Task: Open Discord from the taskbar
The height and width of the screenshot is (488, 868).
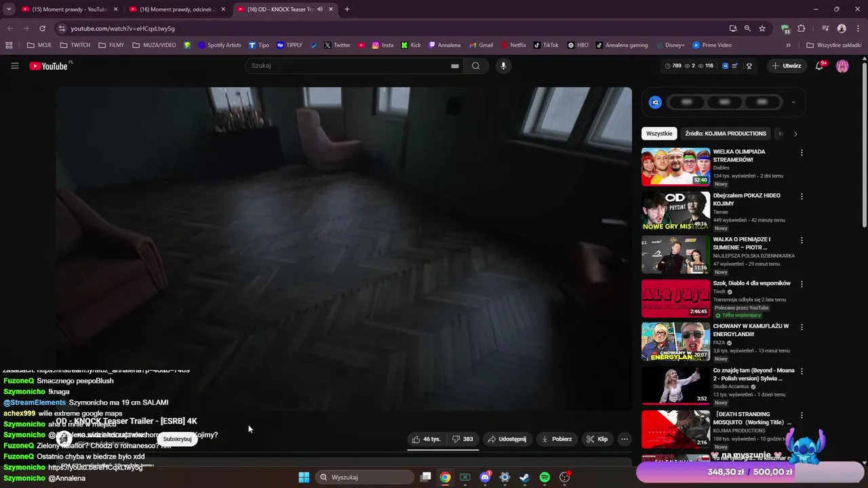Action: click(485, 477)
